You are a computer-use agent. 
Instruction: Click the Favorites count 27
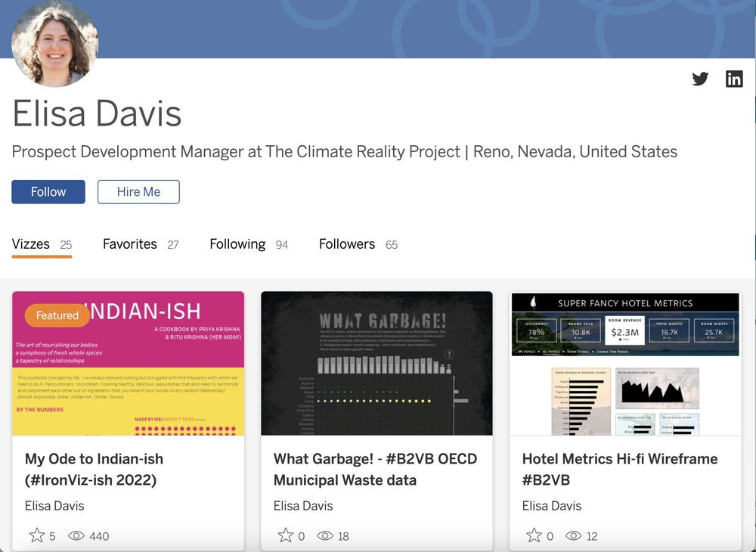pyautogui.click(x=173, y=245)
